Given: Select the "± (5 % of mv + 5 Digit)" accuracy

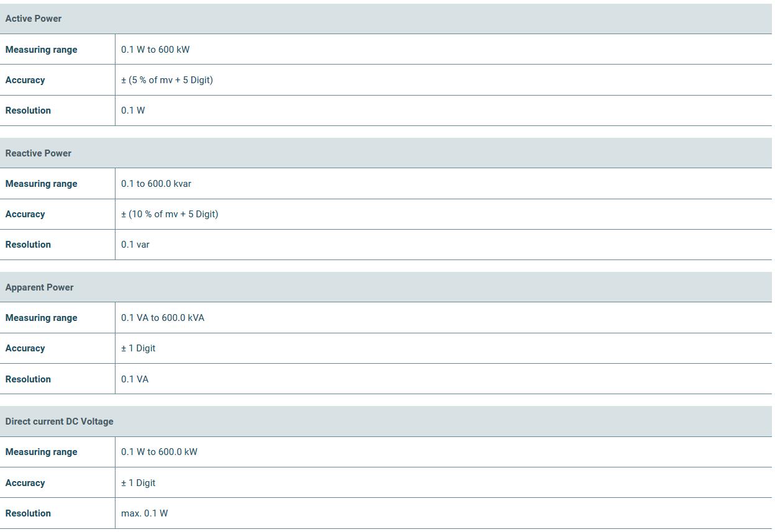Looking at the screenshot, I should click(167, 80).
